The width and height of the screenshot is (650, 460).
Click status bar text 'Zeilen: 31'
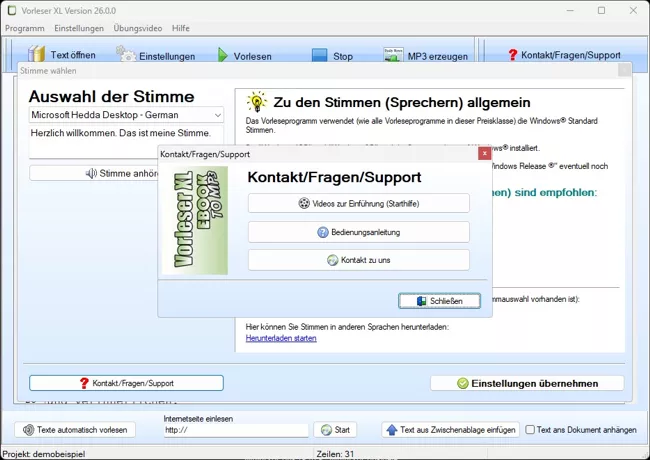point(335,454)
